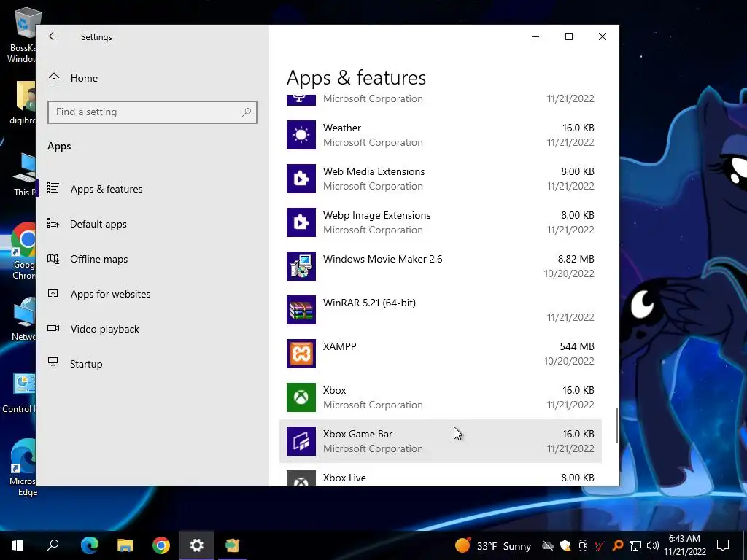Click the Xbox Game Bar entry name
Screen dimensions: 747x560
(357, 434)
